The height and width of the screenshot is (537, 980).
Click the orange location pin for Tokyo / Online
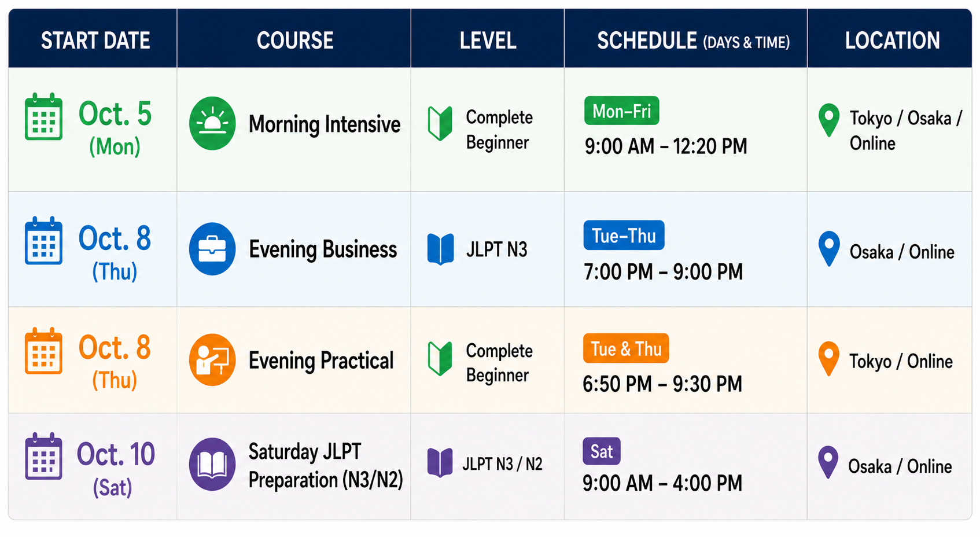(x=829, y=358)
